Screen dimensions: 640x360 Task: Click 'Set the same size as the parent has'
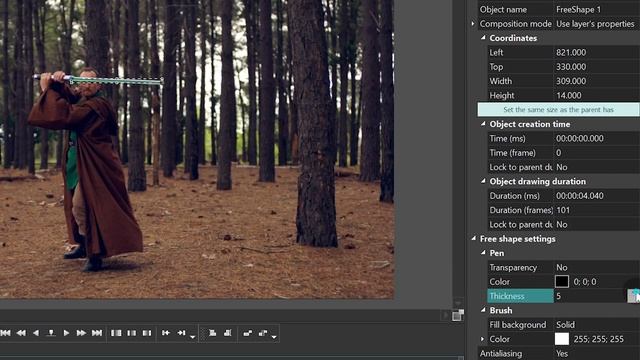pos(558,109)
